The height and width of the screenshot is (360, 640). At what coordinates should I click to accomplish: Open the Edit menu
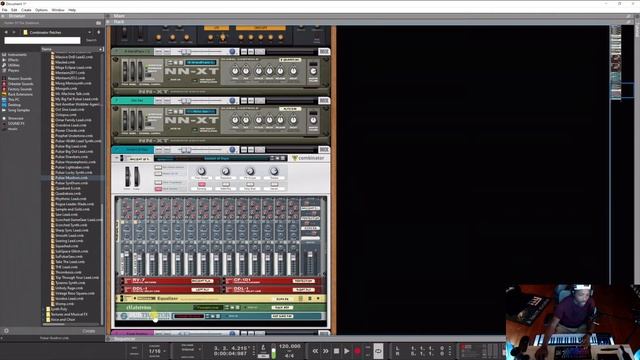click(14, 10)
